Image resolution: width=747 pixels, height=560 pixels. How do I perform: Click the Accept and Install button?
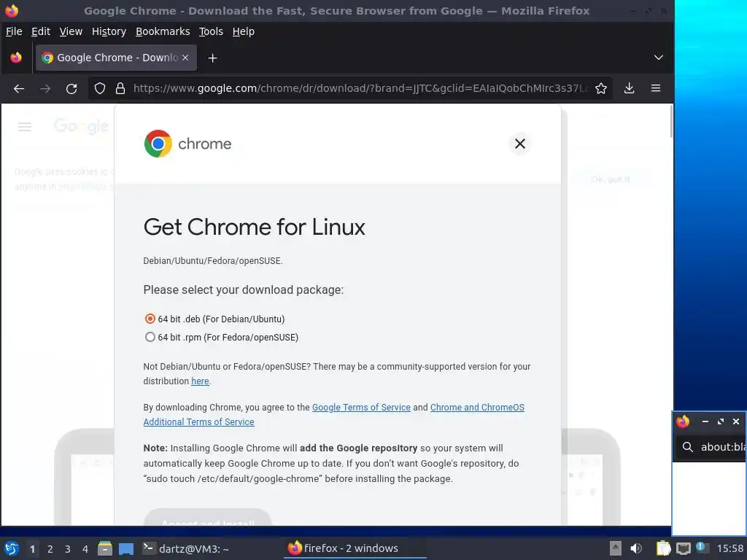pos(208,517)
